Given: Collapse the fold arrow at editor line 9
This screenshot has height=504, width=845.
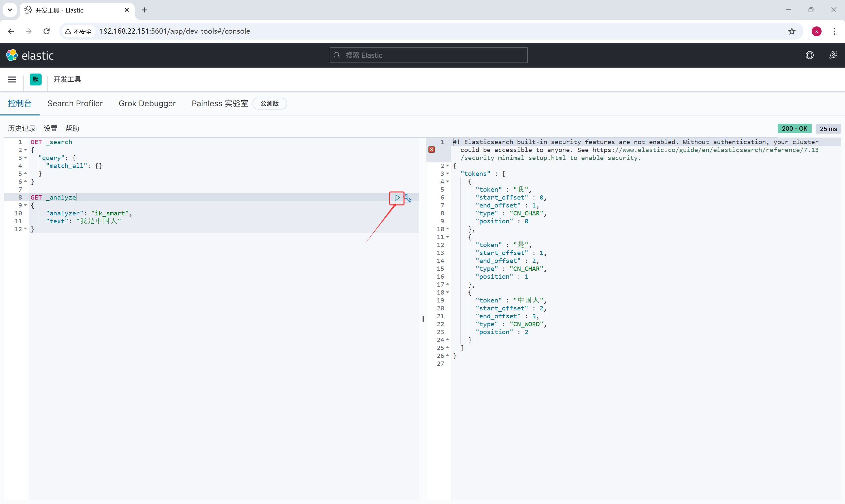Looking at the screenshot, I should point(25,205).
